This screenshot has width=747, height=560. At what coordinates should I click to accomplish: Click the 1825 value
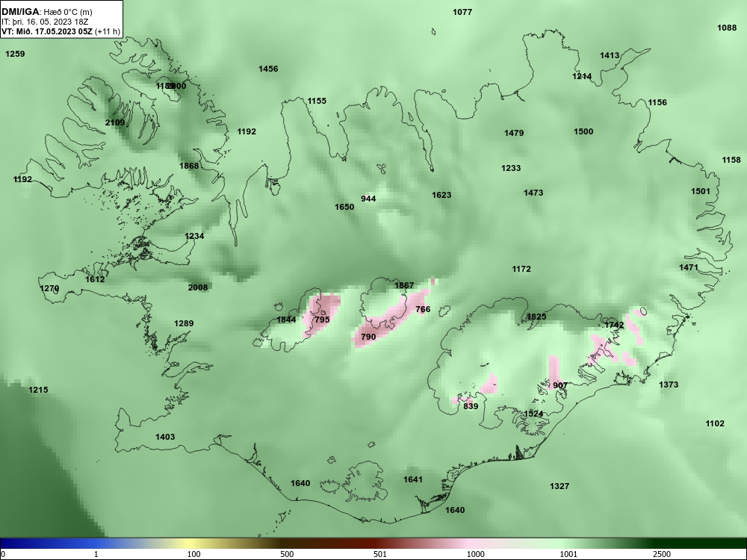[536, 317]
